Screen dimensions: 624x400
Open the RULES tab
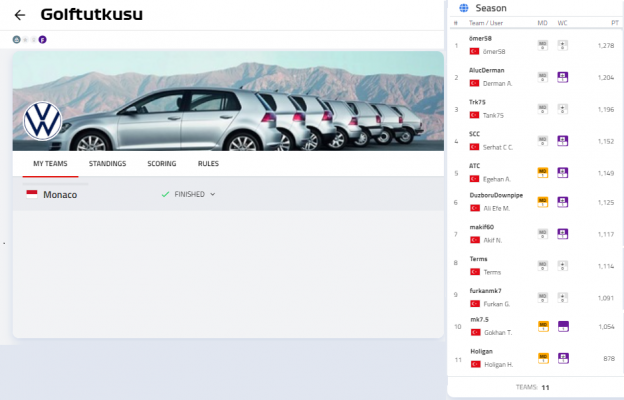[x=208, y=164]
